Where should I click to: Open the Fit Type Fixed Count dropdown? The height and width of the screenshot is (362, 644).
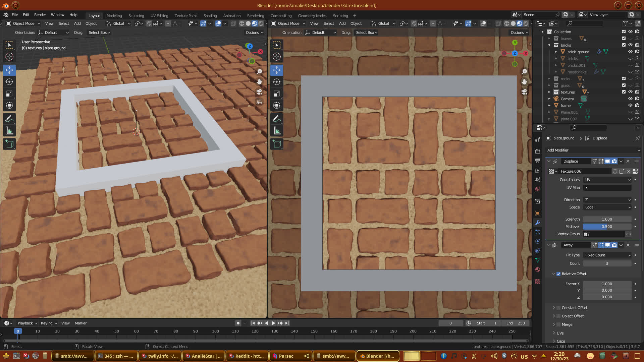pyautogui.click(x=607, y=255)
